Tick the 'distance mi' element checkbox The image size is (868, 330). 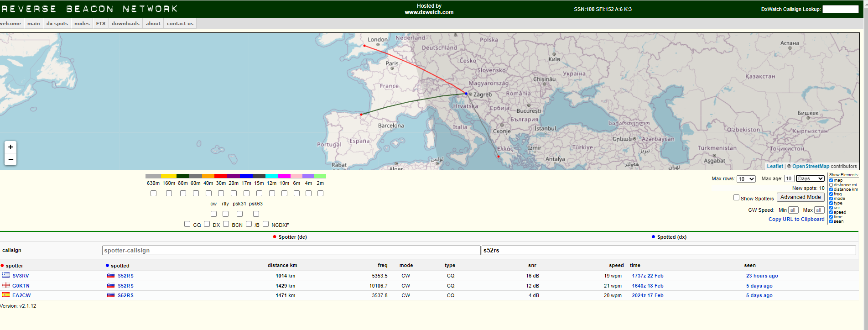831,185
